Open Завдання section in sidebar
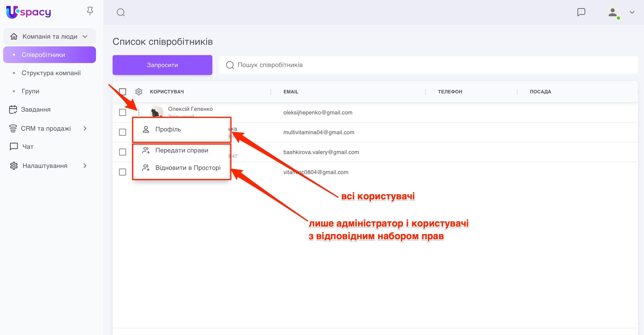 coord(35,109)
